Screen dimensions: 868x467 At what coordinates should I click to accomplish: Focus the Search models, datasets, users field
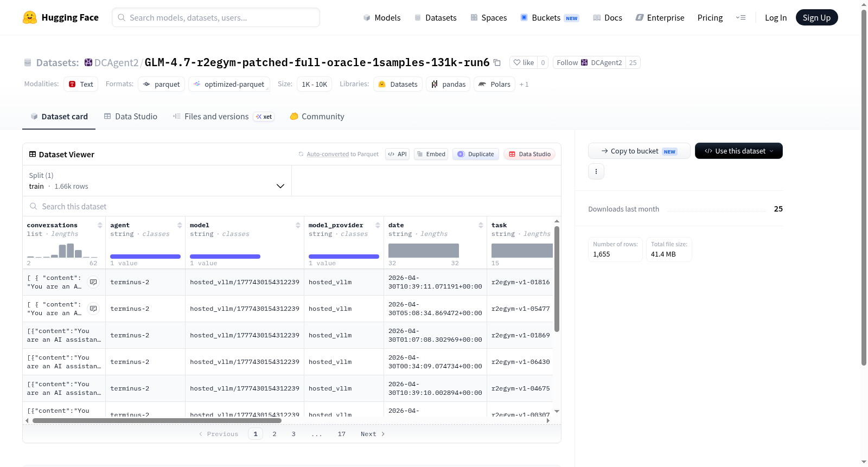216,17
